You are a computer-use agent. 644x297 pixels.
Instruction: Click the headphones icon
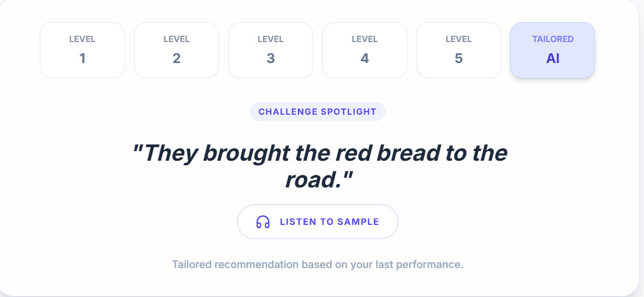tap(263, 222)
